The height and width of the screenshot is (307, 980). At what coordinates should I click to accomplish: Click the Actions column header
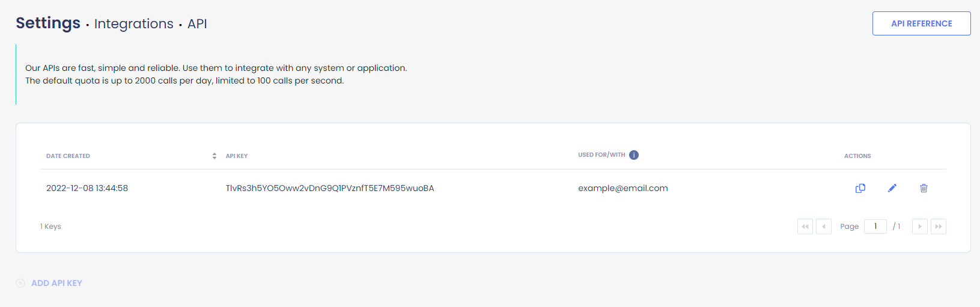pos(857,156)
